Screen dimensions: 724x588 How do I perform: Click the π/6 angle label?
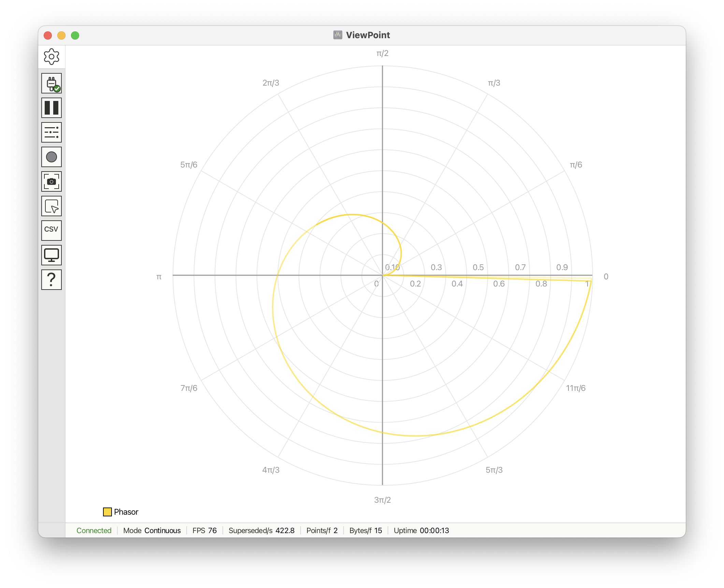pyautogui.click(x=576, y=165)
